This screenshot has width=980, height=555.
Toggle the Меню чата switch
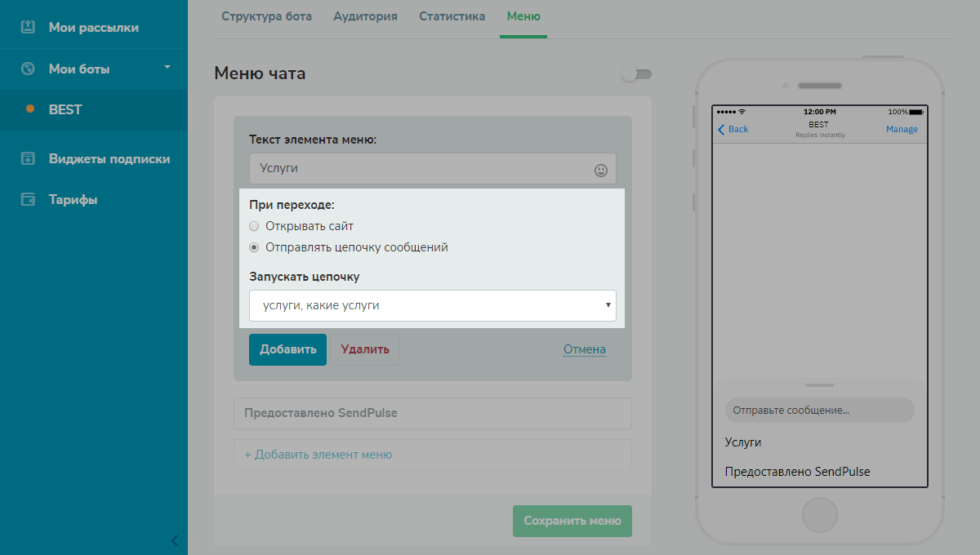point(637,74)
